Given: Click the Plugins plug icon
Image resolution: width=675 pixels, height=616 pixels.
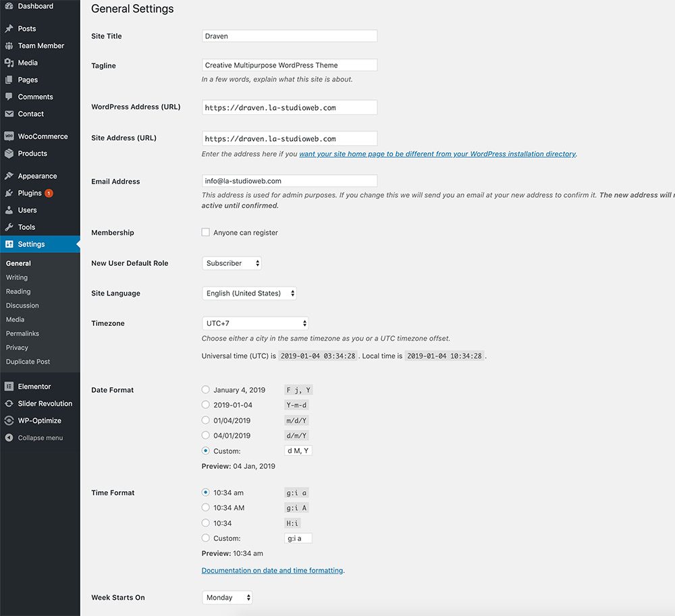Looking at the screenshot, I should (9, 193).
